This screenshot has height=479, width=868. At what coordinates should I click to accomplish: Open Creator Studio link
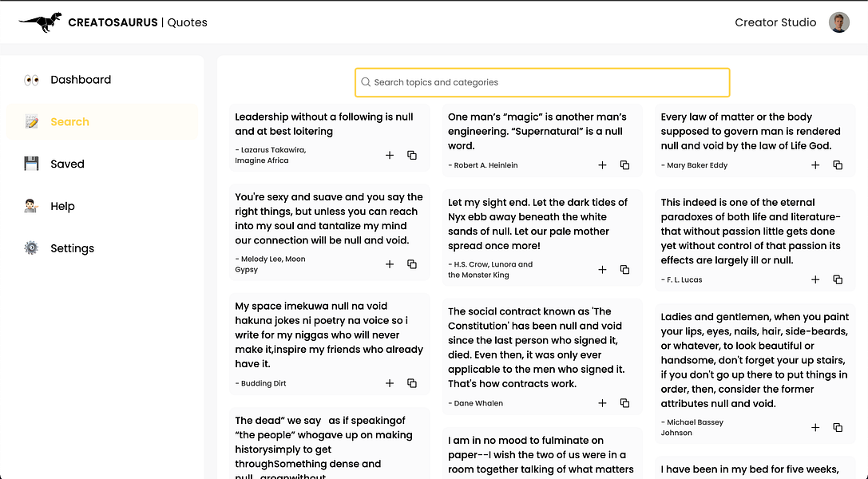(775, 22)
